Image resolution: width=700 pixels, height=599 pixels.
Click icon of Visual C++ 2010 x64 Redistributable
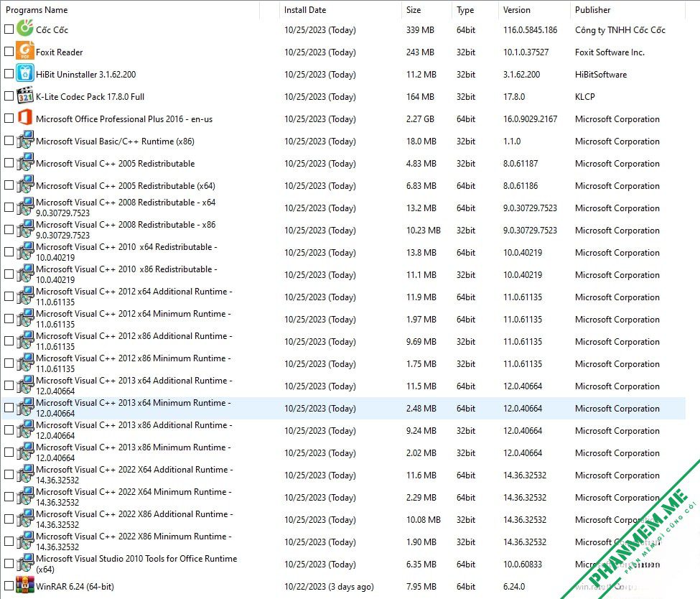tap(25, 252)
